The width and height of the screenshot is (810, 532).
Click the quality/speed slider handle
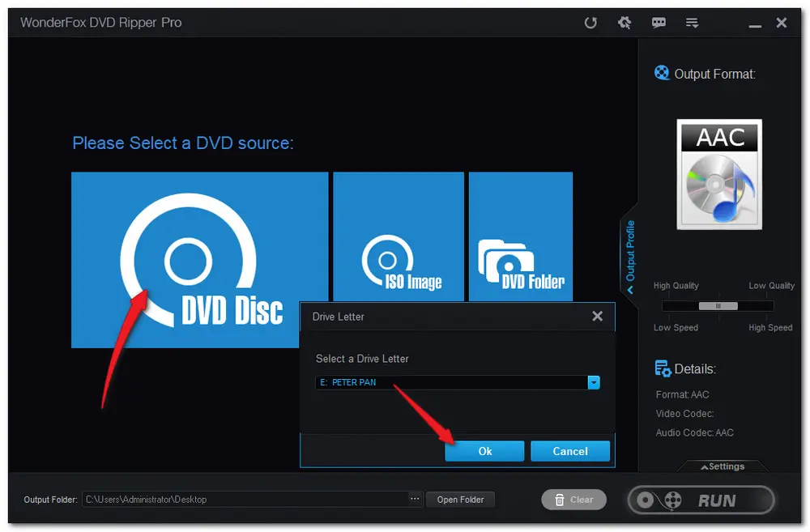pyautogui.click(x=718, y=306)
